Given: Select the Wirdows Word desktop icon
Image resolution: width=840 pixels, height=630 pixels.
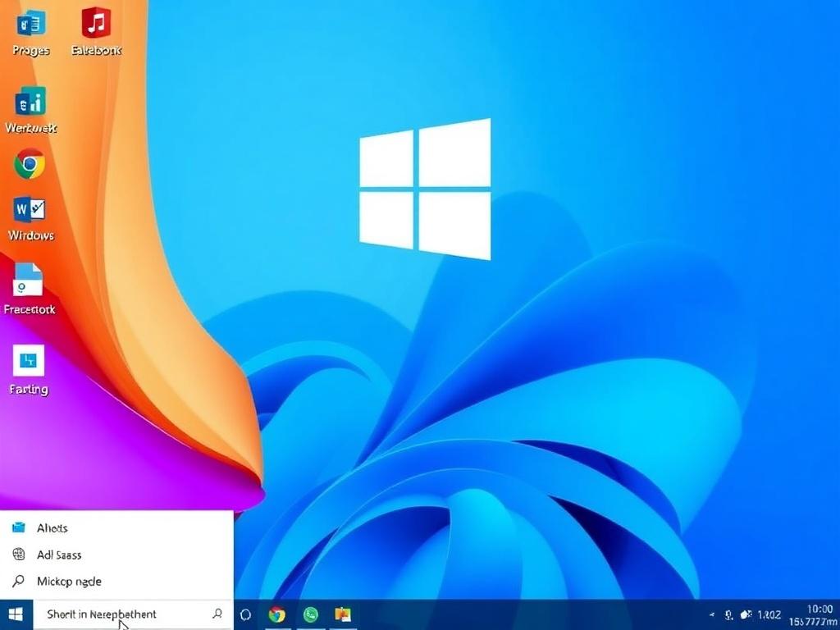Looking at the screenshot, I should (x=30, y=211).
